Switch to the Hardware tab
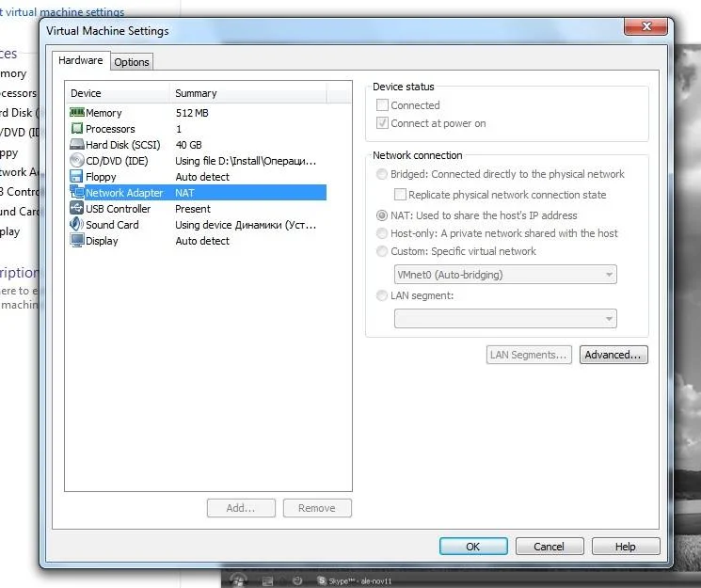 (81, 60)
